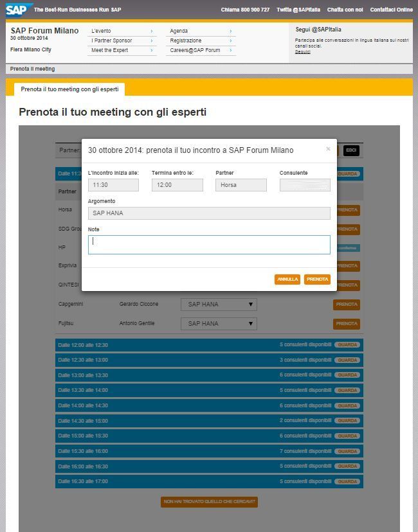Click GUARDA for 16:00 alle 16:30 slot
Viewport: 418px width, 532px height.
(347, 466)
